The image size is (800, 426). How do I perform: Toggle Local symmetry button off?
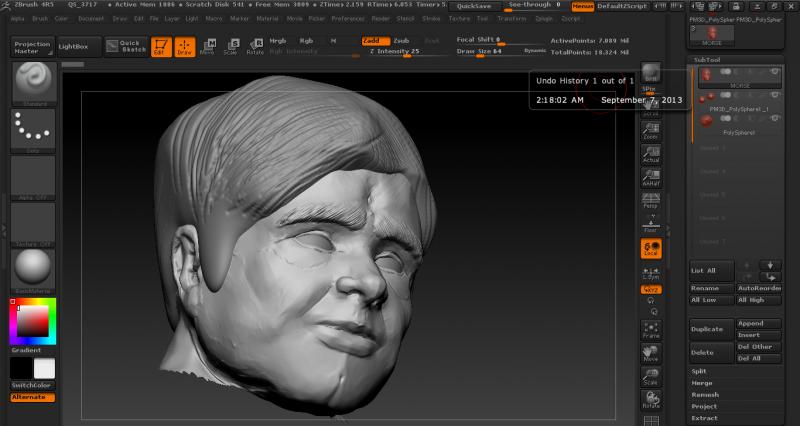pos(650,247)
